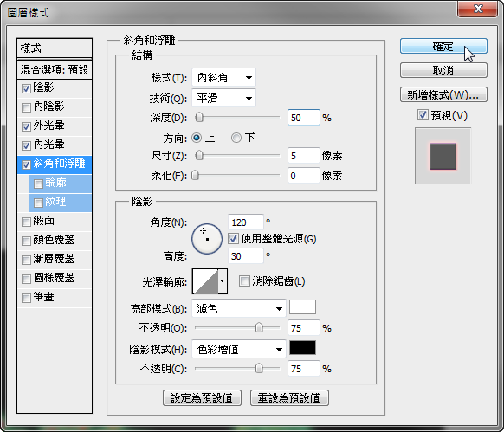
Task: Click the 深度 depth percentage input field
Action: 303,118
